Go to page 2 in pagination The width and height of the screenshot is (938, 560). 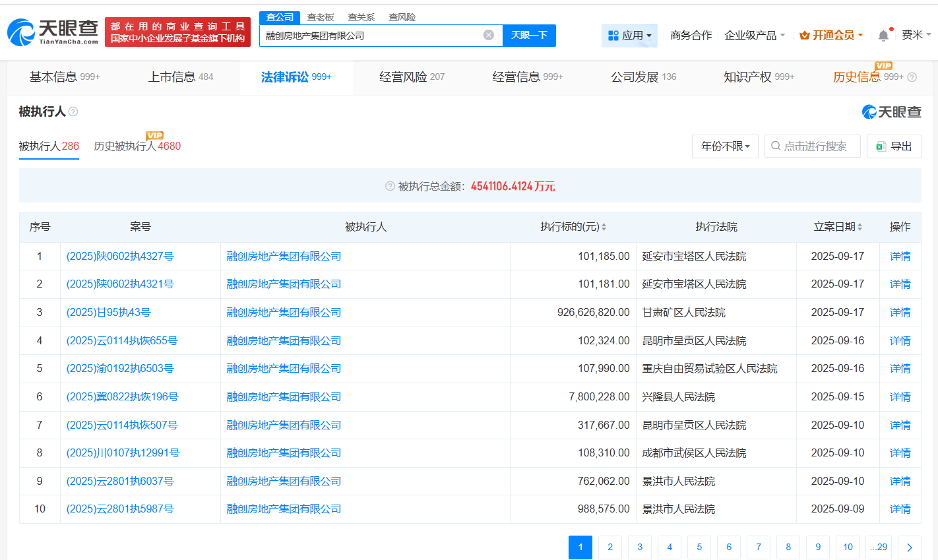[610, 547]
